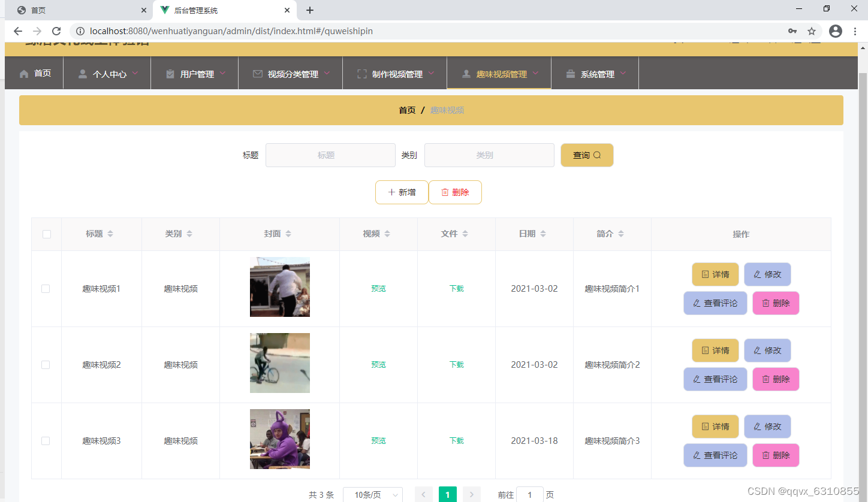Check the checkbox for 趣味视频3 row
The height and width of the screenshot is (502, 868).
[x=46, y=441]
